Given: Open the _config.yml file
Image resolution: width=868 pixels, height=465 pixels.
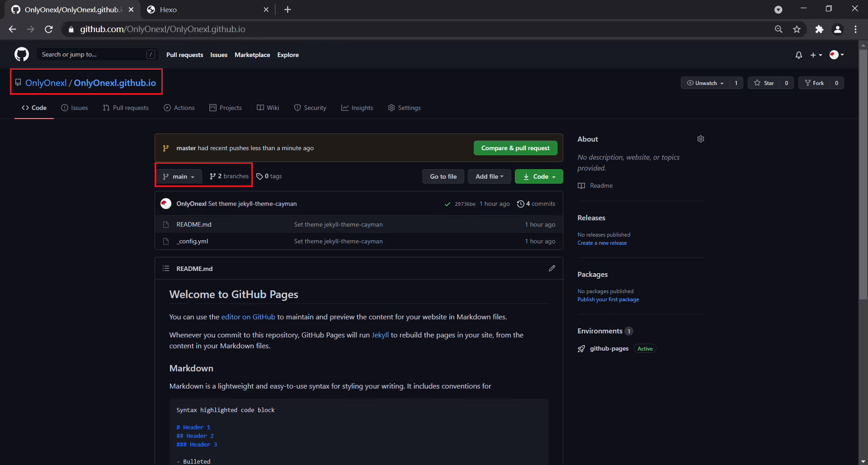Looking at the screenshot, I should click(x=193, y=241).
